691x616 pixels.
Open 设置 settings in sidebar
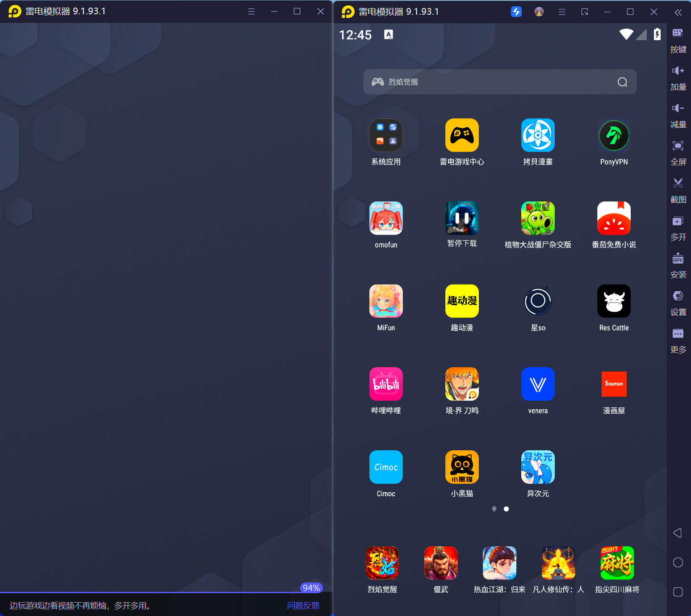(678, 296)
